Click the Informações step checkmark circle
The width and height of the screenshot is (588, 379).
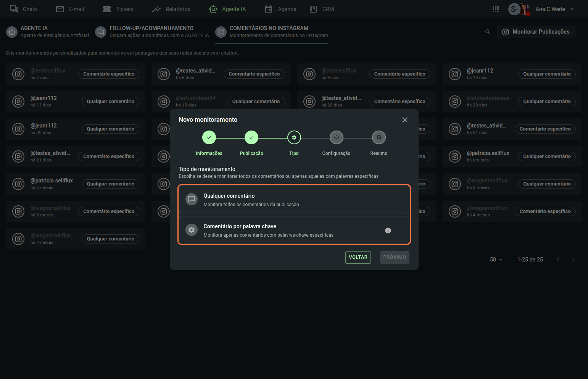209,137
